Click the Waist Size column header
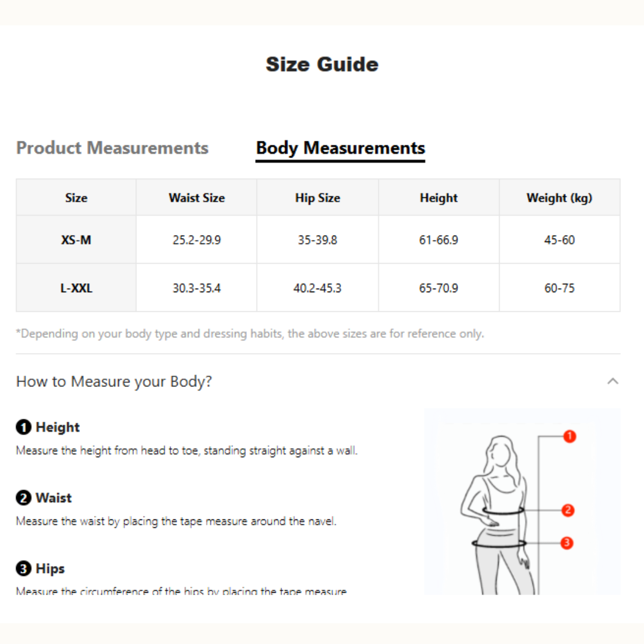This screenshot has width=644, height=644. tap(197, 198)
